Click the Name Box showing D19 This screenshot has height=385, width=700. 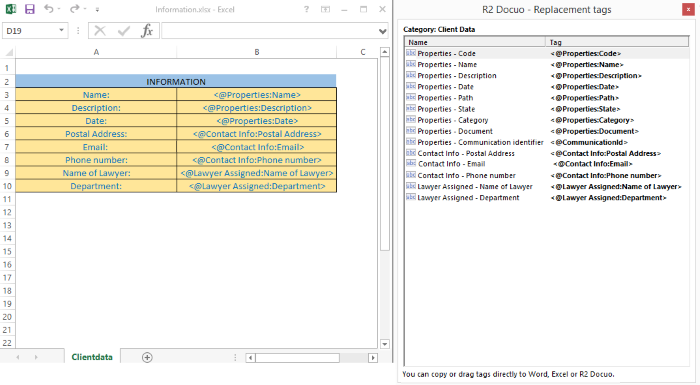29,31
